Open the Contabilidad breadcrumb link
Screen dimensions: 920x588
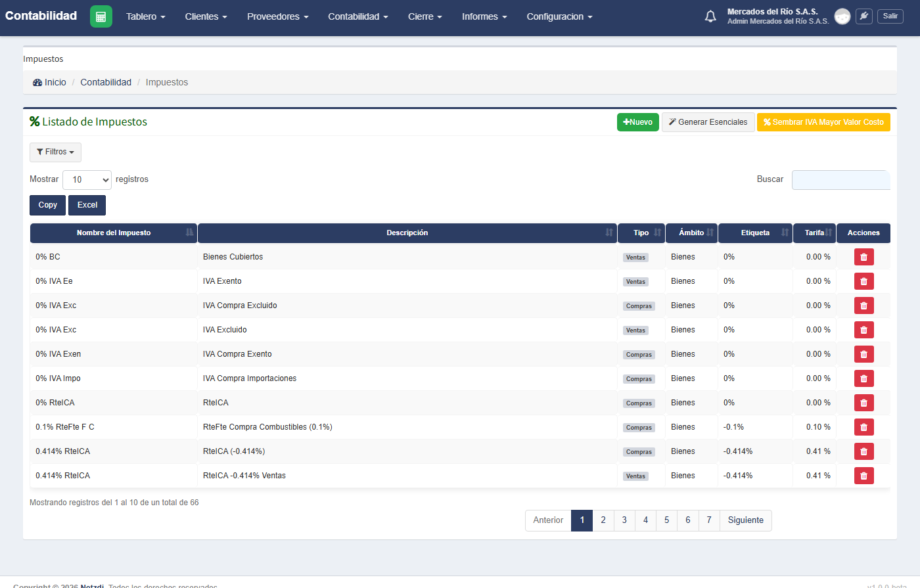[x=106, y=82]
